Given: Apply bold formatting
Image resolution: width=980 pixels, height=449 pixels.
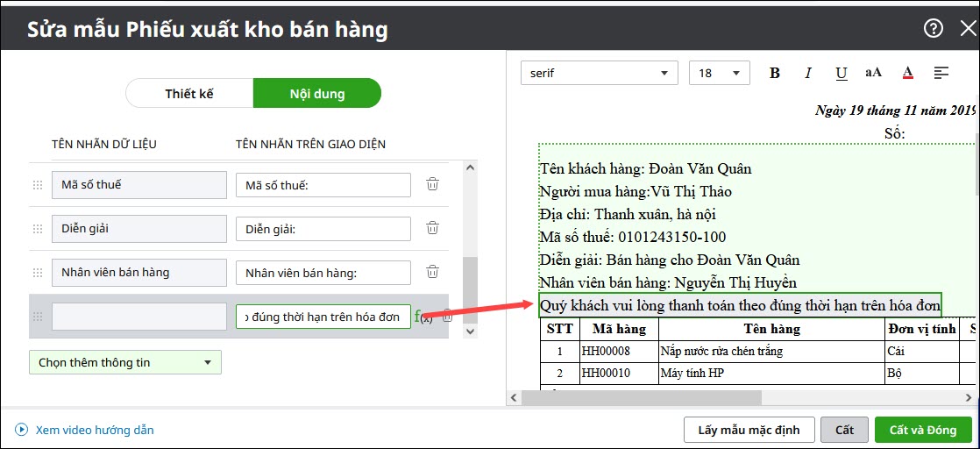Looking at the screenshot, I should coord(775,73).
